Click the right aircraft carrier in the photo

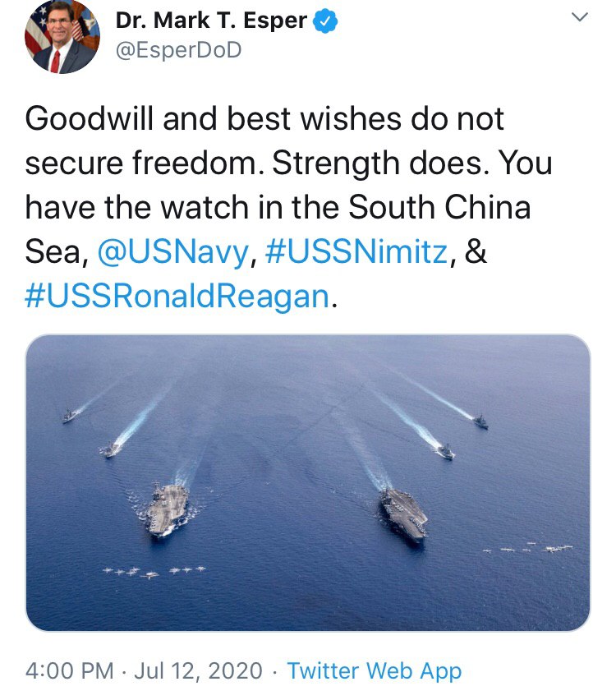tap(404, 513)
